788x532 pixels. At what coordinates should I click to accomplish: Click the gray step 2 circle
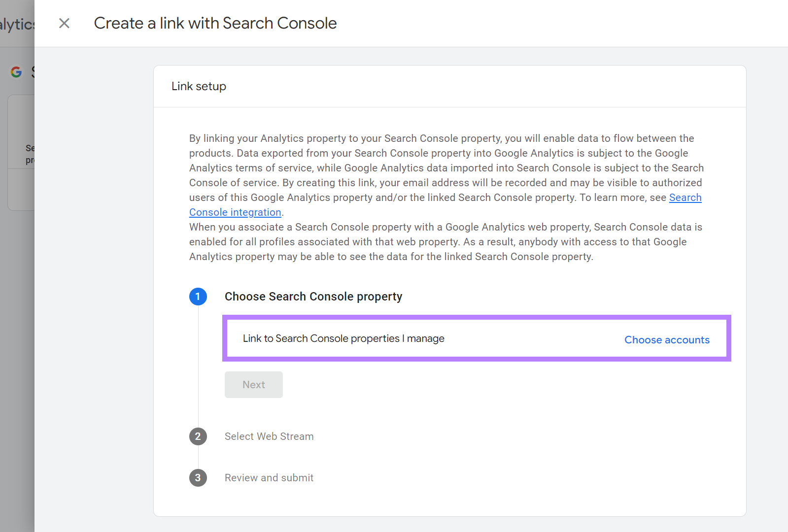(x=198, y=436)
